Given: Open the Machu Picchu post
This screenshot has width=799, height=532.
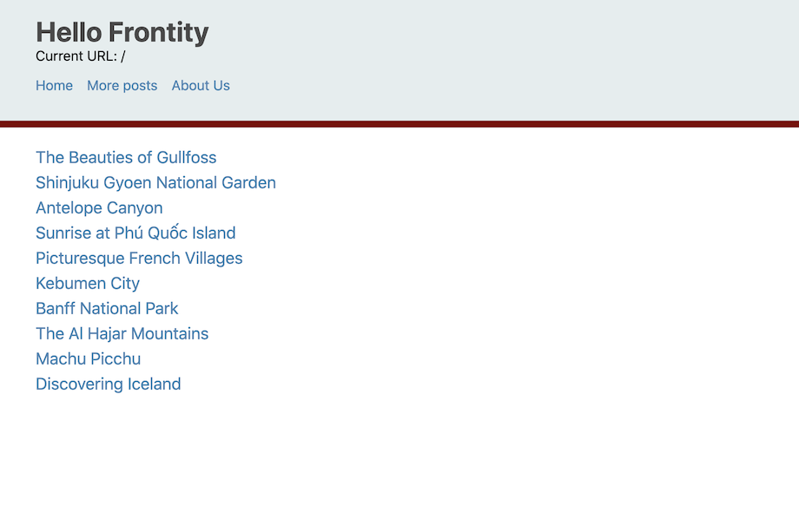Looking at the screenshot, I should pyautogui.click(x=88, y=358).
